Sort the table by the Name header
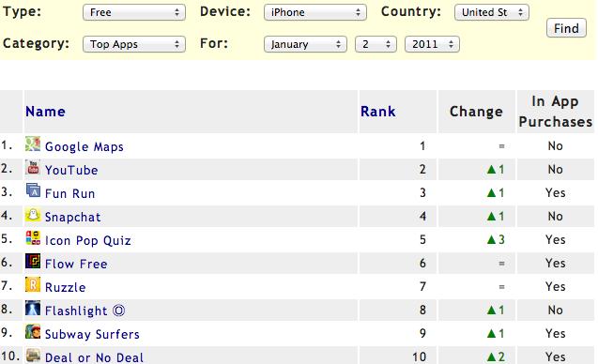 [45, 112]
